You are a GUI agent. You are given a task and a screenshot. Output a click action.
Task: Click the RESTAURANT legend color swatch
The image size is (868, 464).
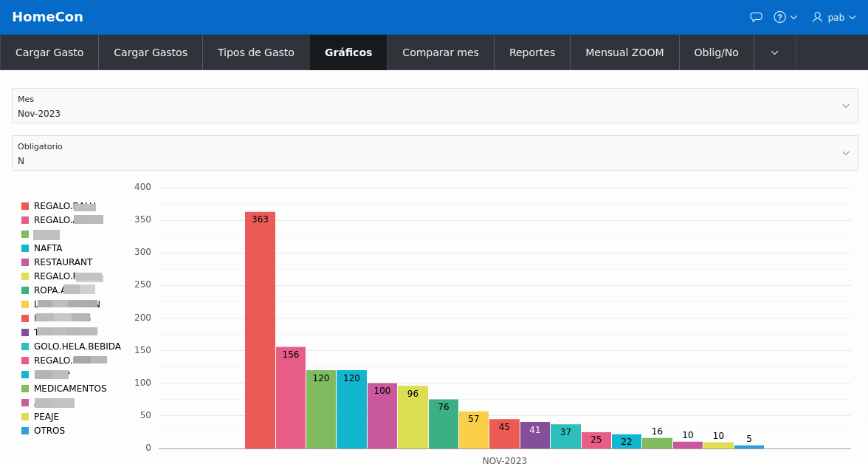tap(25, 262)
